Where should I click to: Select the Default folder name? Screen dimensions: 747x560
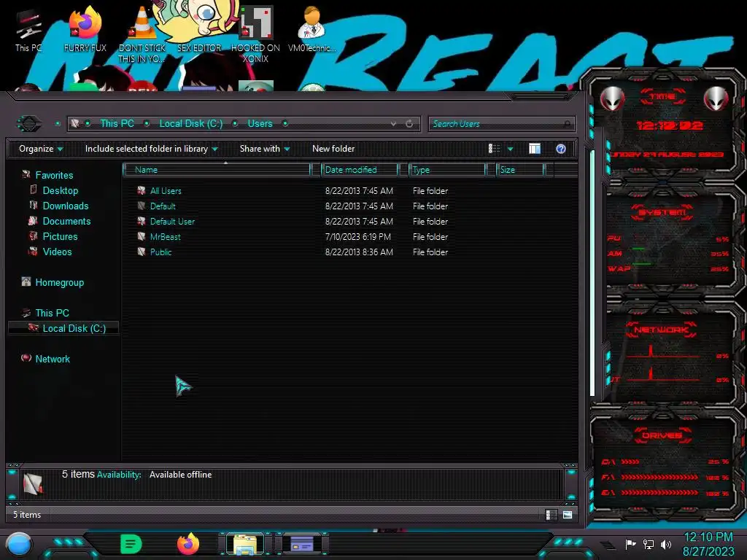[163, 206]
